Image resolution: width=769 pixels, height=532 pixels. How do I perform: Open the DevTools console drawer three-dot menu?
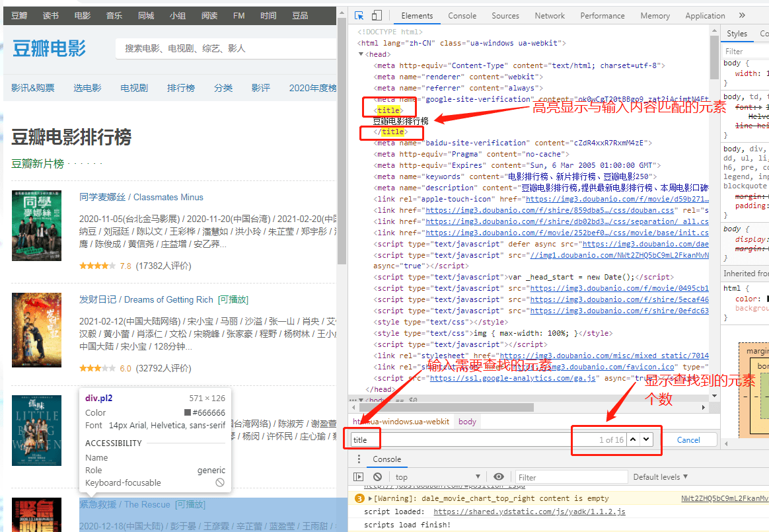pos(359,459)
